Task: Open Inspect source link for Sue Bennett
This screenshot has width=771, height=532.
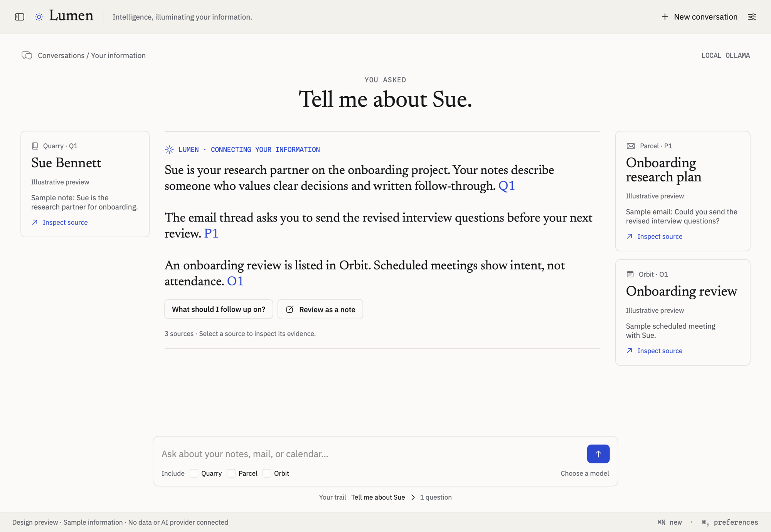Action: pyautogui.click(x=60, y=222)
